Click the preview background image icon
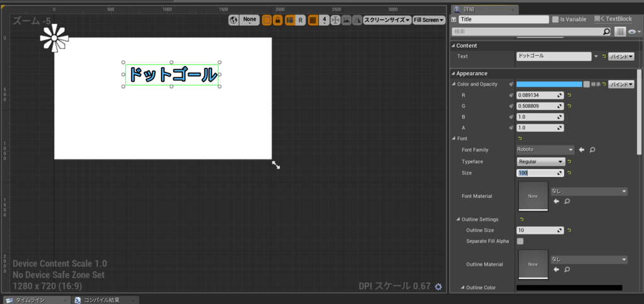The width and height of the screenshot is (644, 304). tap(347, 20)
